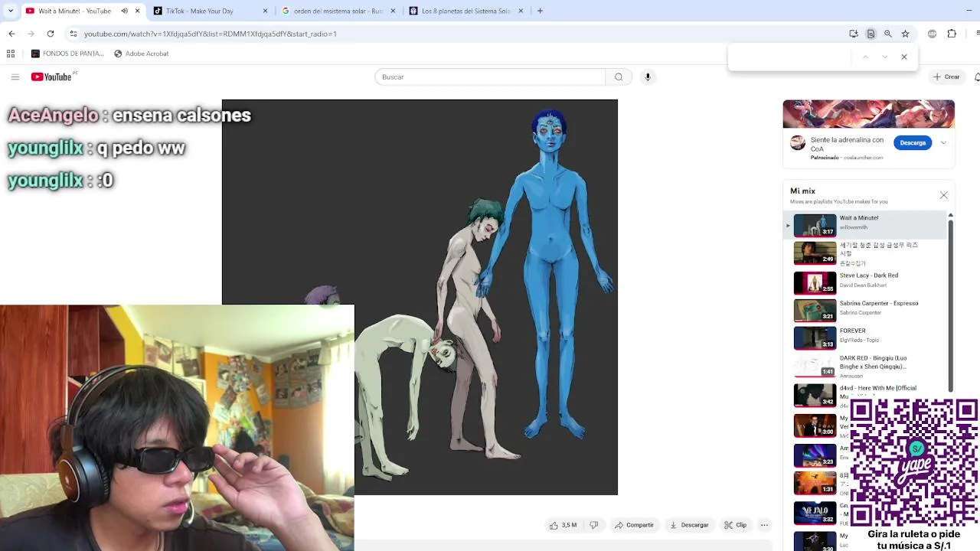980x551 pixels.
Task: Install app icon in address bar
Action: point(854,34)
